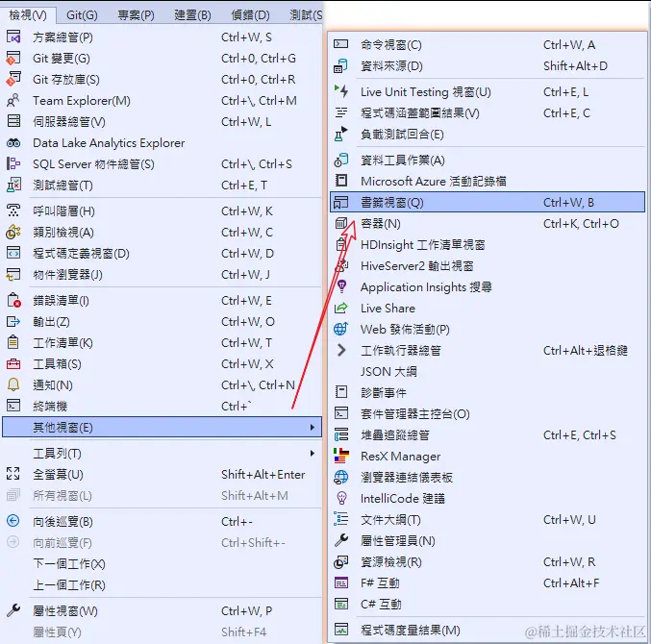Select HDInsight 工作清單視窗 entry
Image resolution: width=651 pixels, height=644 pixels.
pos(488,245)
